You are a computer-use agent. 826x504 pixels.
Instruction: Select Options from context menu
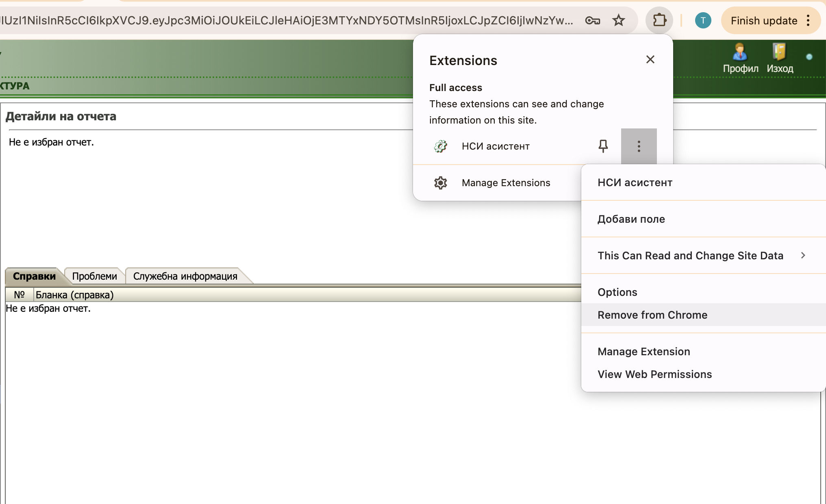click(617, 291)
